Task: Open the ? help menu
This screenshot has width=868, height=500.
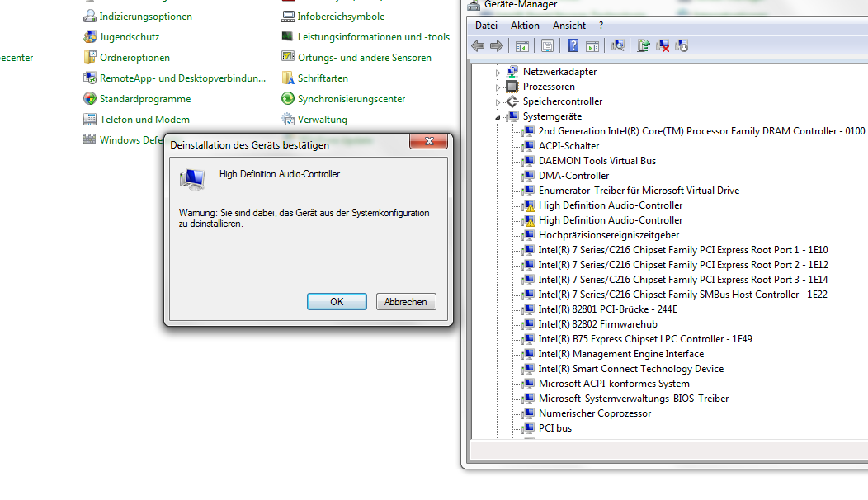Action: pyautogui.click(x=601, y=26)
